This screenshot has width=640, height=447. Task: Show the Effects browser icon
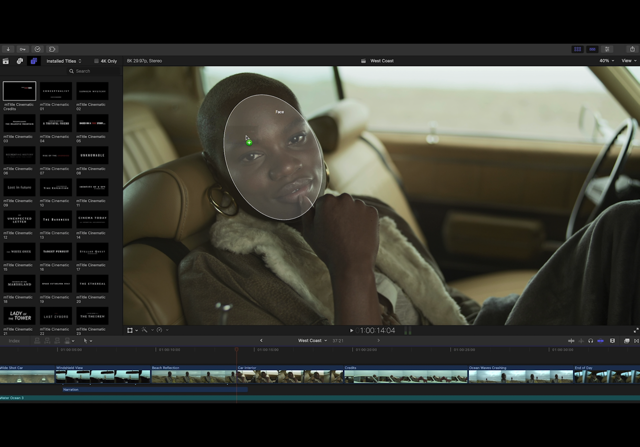pos(627,341)
